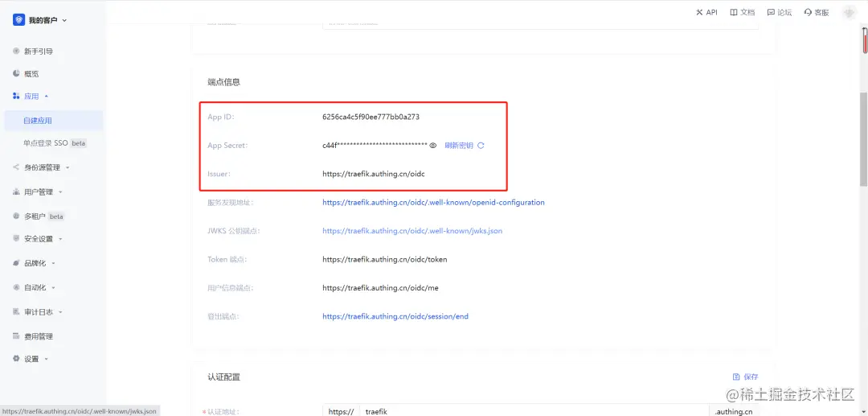This screenshot has height=416, width=868.
Task: Open the 新手引导 menu item
Action: [39, 51]
